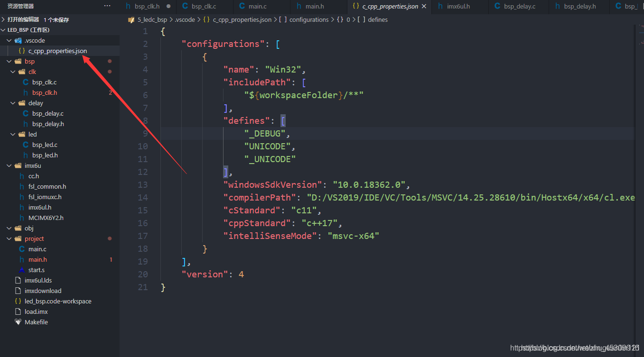This screenshot has width=644, height=357.
Task: Switch to the main.c tab
Action: click(x=258, y=6)
